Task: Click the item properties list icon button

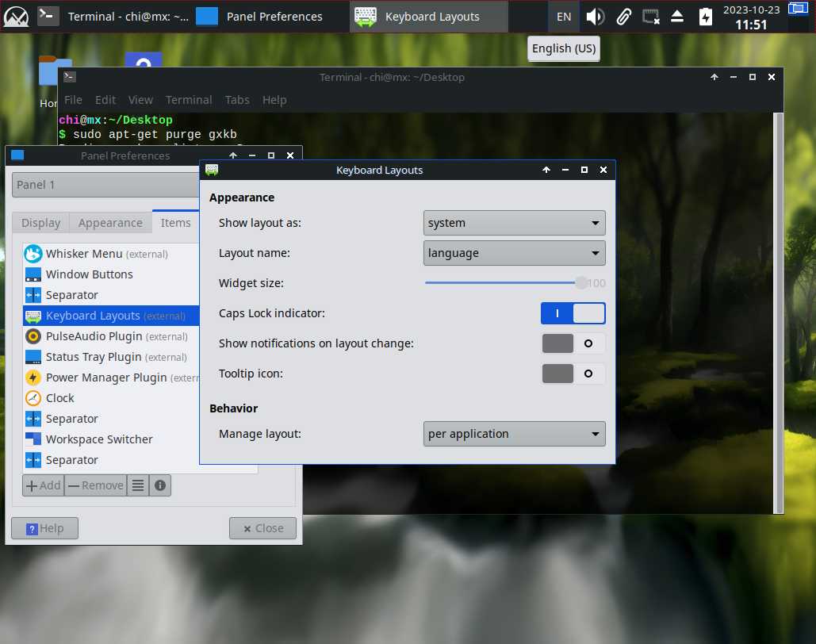Action: pos(138,485)
